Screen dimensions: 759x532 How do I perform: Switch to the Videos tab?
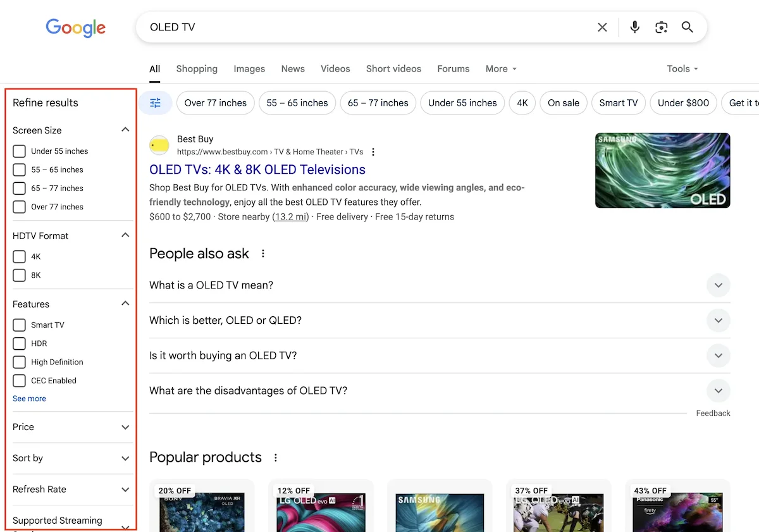point(335,69)
